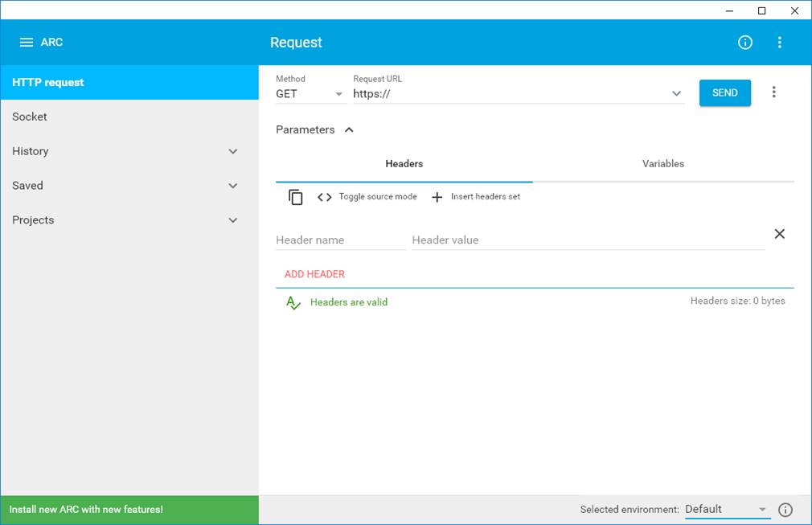Select the Socket menu item

(30, 117)
